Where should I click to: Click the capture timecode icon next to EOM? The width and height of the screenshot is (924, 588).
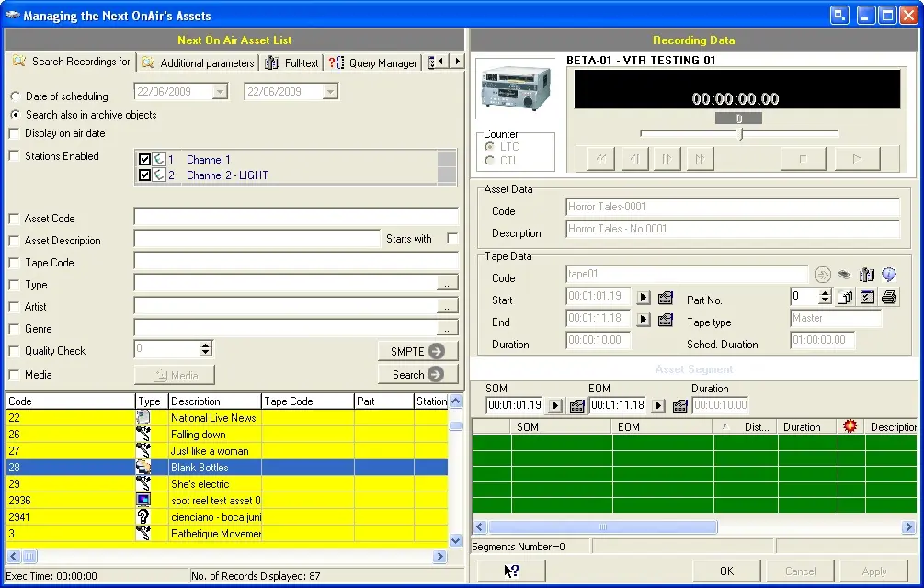pyautogui.click(x=679, y=406)
